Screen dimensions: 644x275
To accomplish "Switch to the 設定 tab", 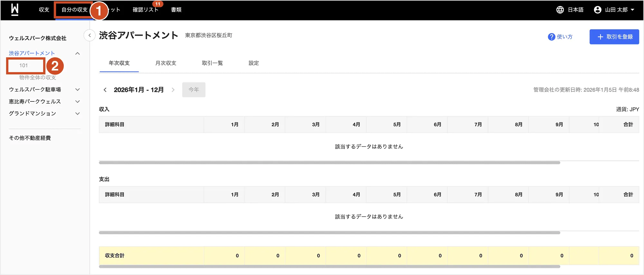I will coord(254,63).
